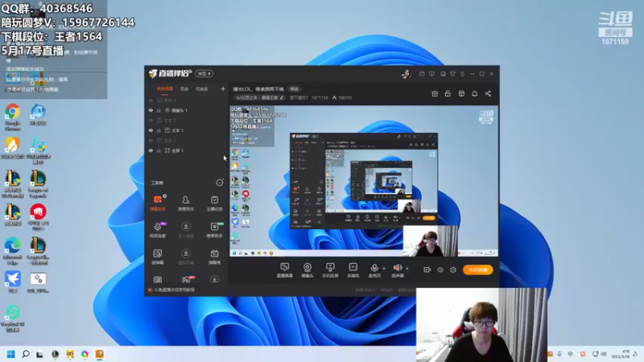
Task: Click the webcam overlay in the preview
Action: (x=430, y=241)
